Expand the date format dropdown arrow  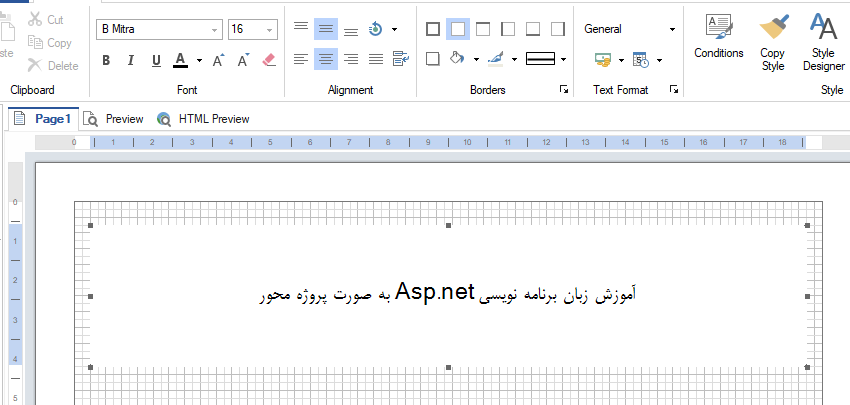coord(659,60)
